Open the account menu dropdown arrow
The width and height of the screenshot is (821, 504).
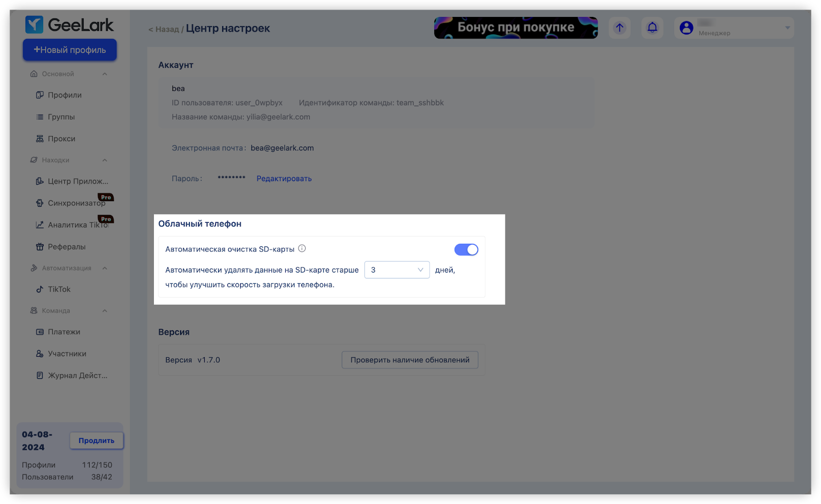click(787, 28)
